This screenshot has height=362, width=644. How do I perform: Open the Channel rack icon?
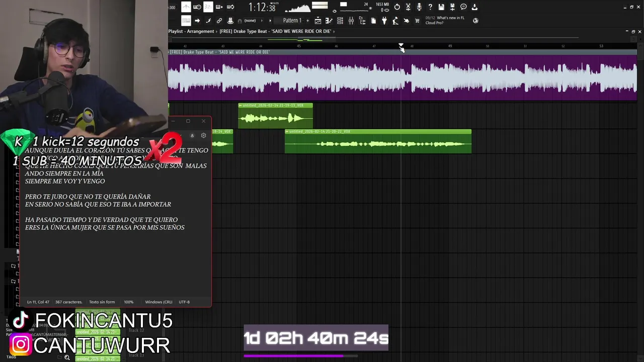(x=340, y=21)
